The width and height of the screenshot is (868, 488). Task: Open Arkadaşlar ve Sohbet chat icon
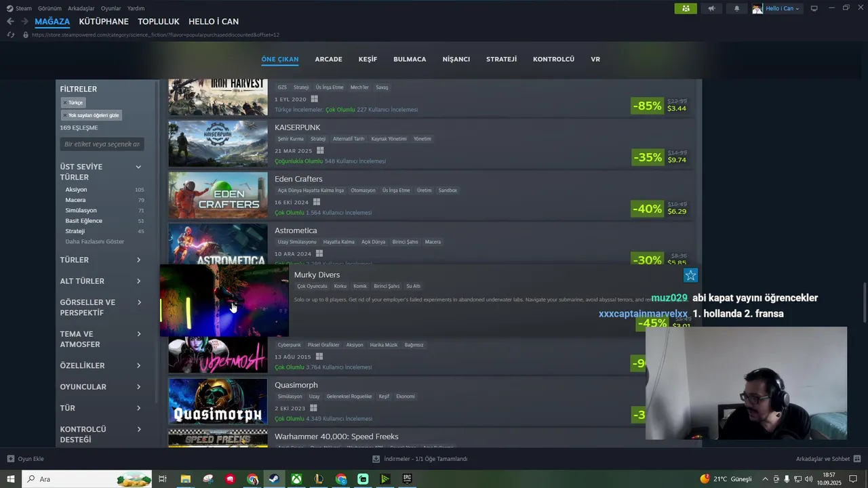point(857,459)
